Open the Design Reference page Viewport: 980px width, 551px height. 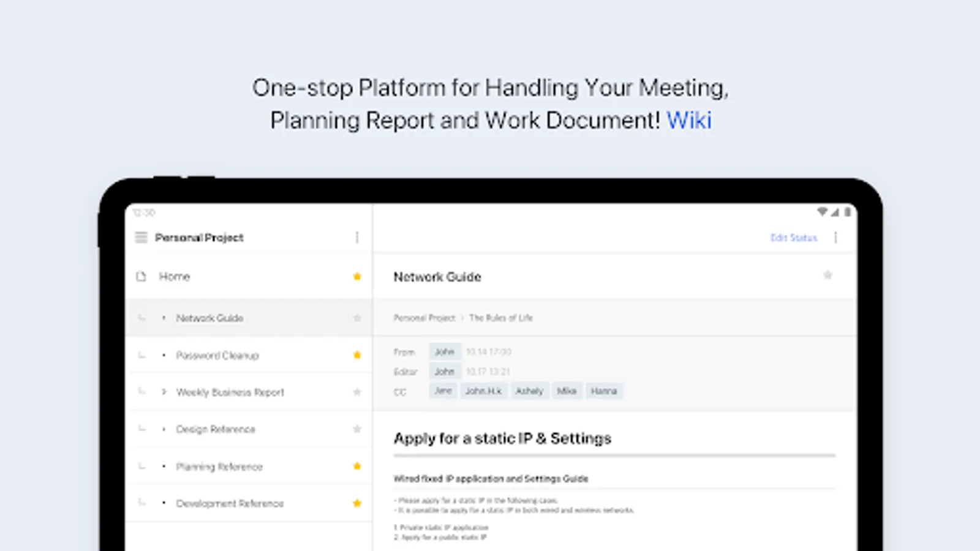(x=216, y=429)
